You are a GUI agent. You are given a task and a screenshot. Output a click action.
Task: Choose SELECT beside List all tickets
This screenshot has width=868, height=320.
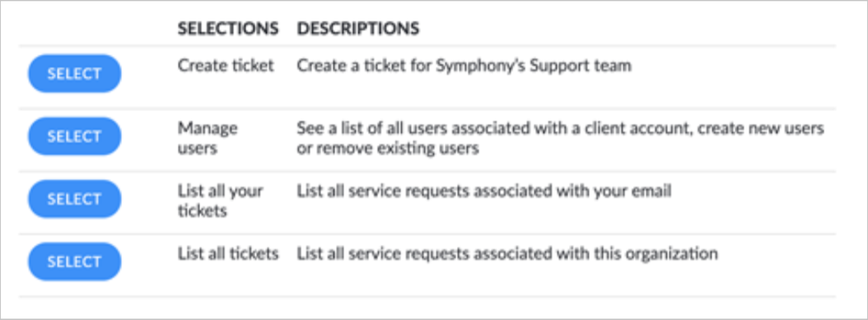tap(74, 261)
